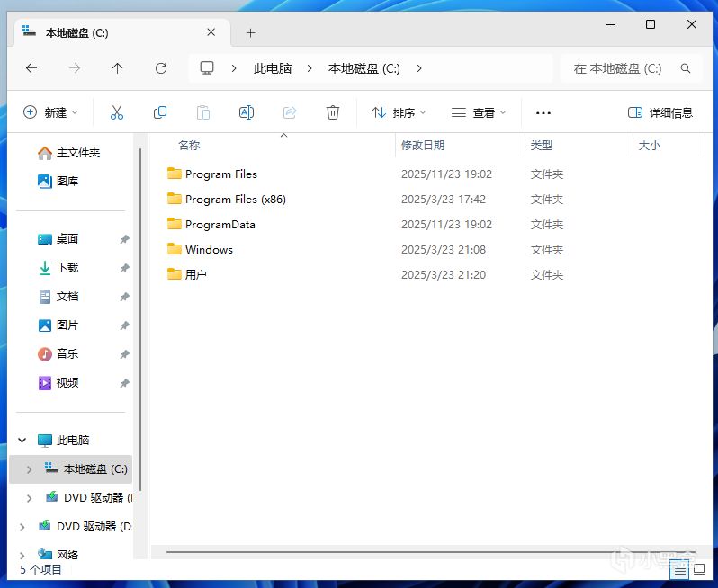Expand 本地磁盘 (C:) in the tree

tap(30, 469)
